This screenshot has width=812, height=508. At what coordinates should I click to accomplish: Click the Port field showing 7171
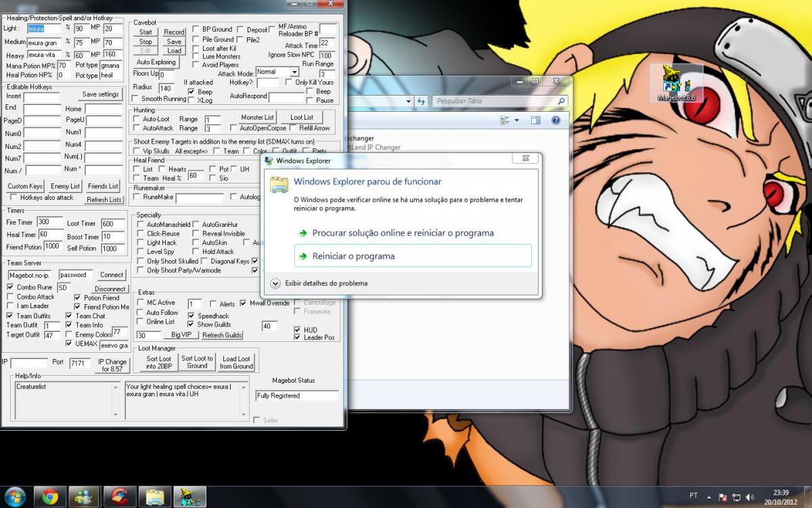pyautogui.click(x=78, y=363)
